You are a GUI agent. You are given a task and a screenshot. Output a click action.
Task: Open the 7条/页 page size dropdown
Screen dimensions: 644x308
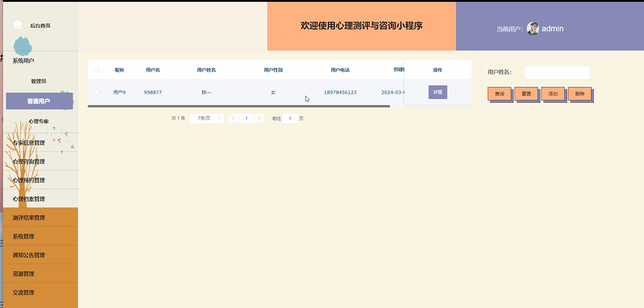207,118
